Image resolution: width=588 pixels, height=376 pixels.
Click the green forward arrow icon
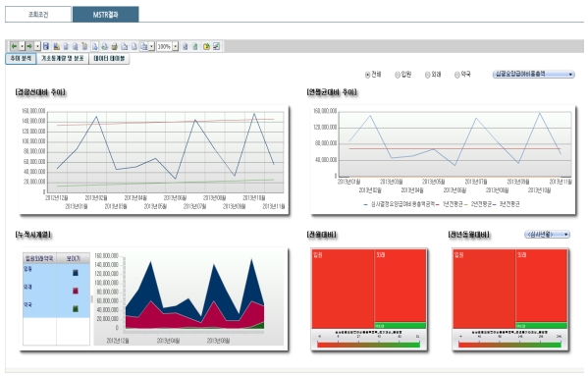29,46
